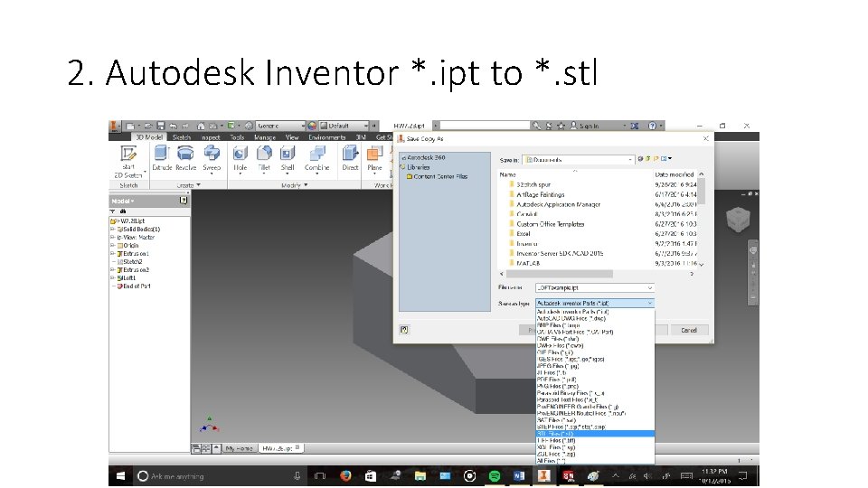The image size is (868, 488).
Task: Click the Windows Start button
Action: click(120, 476)
